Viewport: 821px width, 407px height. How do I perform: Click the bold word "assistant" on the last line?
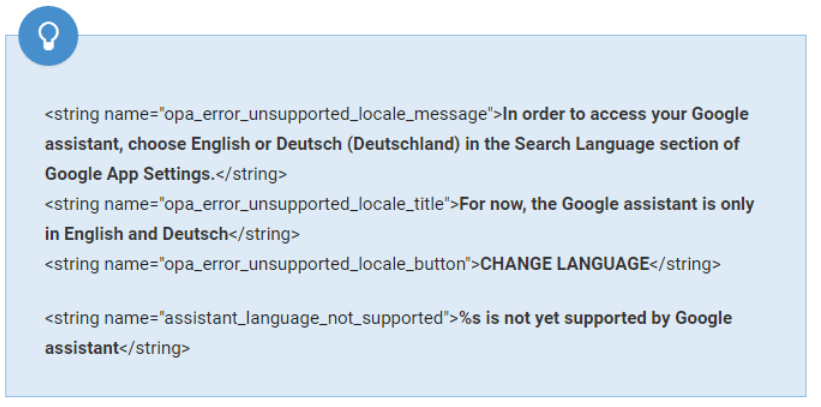coord(81,349)
